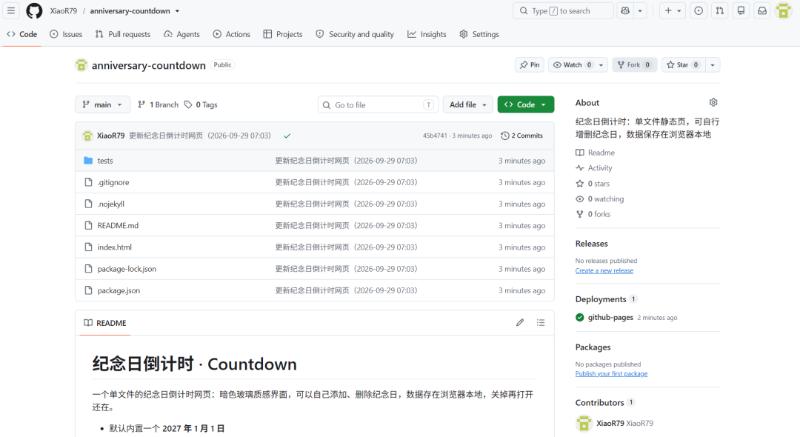The height and width of the screenshot is (437, 800).
Task: Go to GitHub home via the Octocat logo
Action: click(34, 11)
